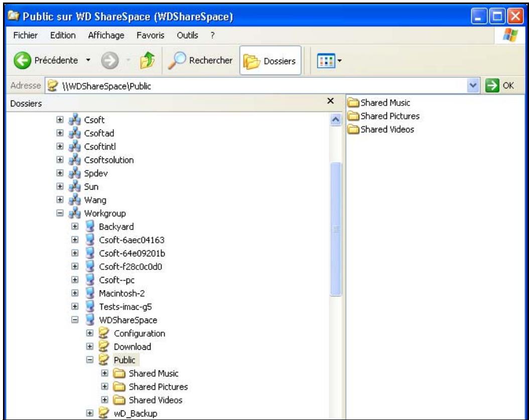This screenshot has width=529, height=420.
Task: Select Shared Videos folder icon in tree
Action: [x=119, y=400]
